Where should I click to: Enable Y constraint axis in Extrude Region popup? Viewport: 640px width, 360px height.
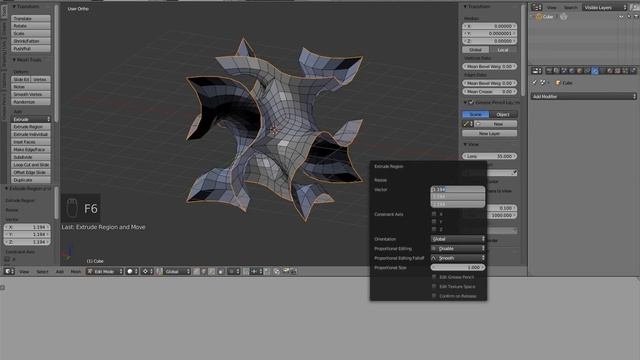434,222
